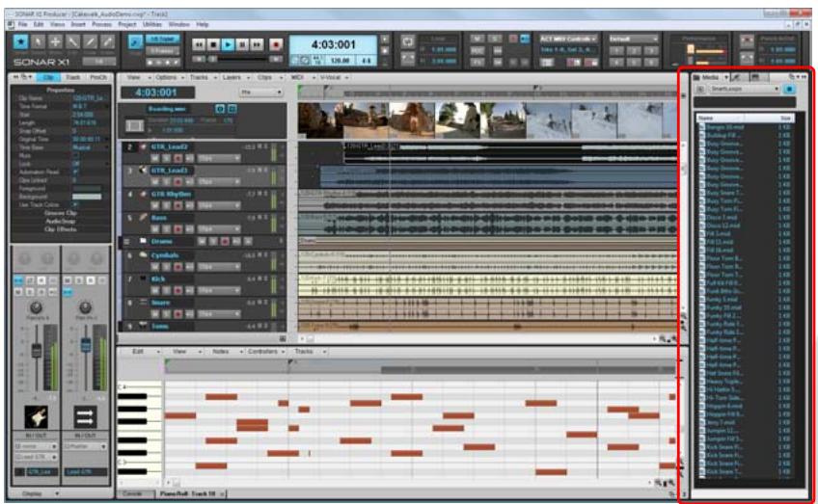This screenshot has width=818, height=504.
Task: Click the guitar icon of GTR_Lead1 track
Action: pyautogui.click(x=143, y=171)
